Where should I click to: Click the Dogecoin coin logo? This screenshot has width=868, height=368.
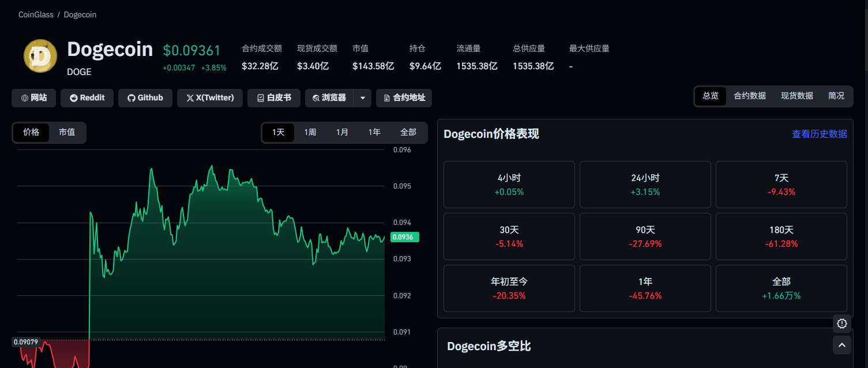tap(40, 56)
